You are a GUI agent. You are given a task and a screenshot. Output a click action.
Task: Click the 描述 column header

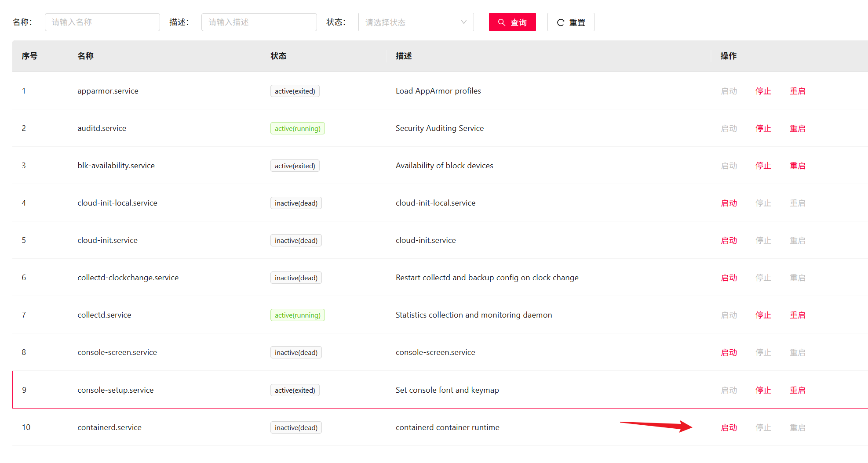pos(404,56)
